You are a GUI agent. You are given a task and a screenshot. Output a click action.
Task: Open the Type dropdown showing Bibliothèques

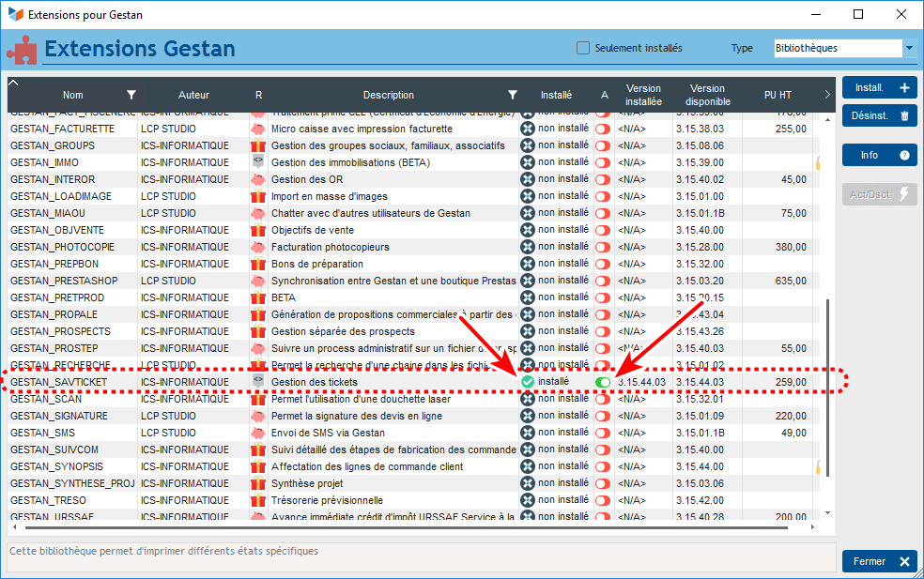[x=908, y=48]
